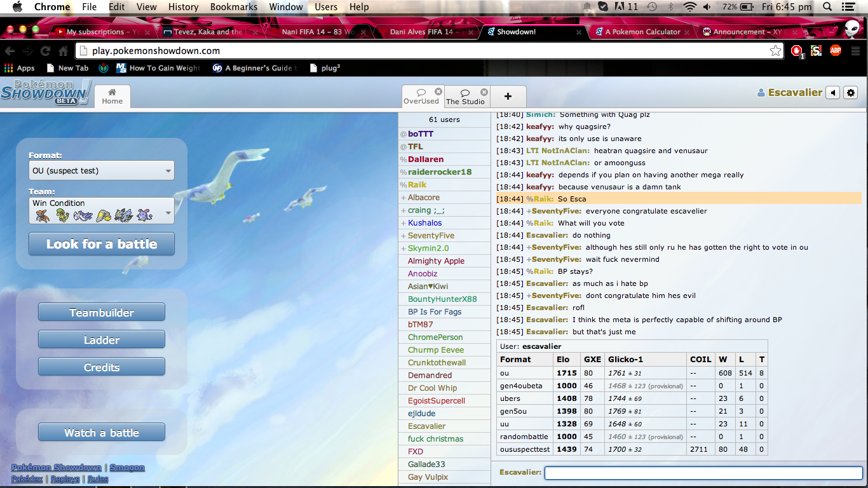Reload the page
The width and height of the screenshot is (868, 488).
click(45, 51)
